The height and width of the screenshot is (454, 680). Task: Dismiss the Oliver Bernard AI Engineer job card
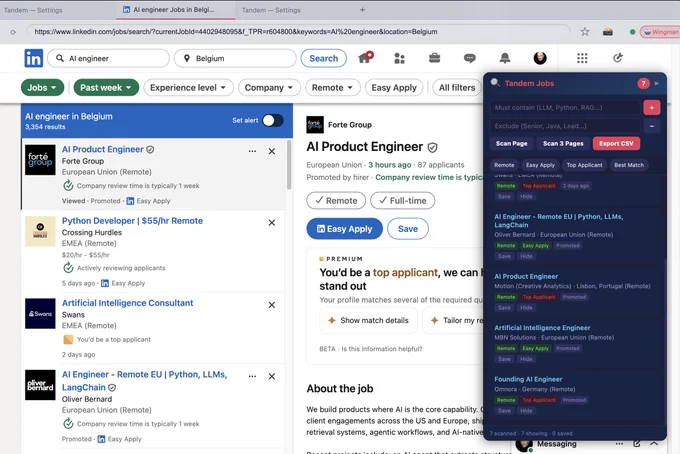(x=271, y=376)
